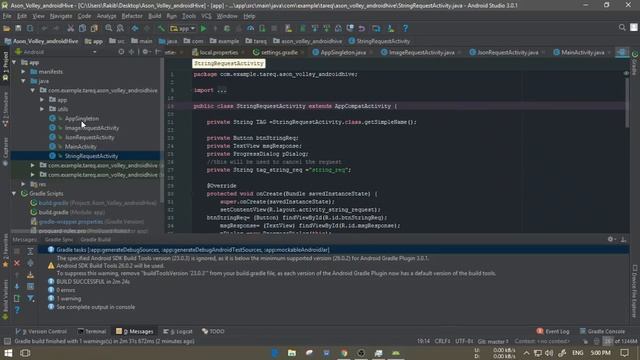Select MainActivity in the project tree
Image resolution: width=640 pixels, height=360 pixels.
click(x=81, y=147)
